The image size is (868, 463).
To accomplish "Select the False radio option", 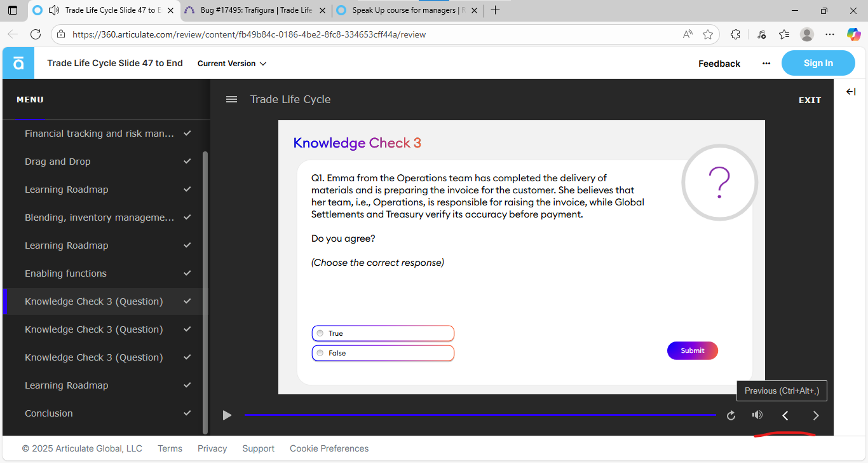I will 320,353.
